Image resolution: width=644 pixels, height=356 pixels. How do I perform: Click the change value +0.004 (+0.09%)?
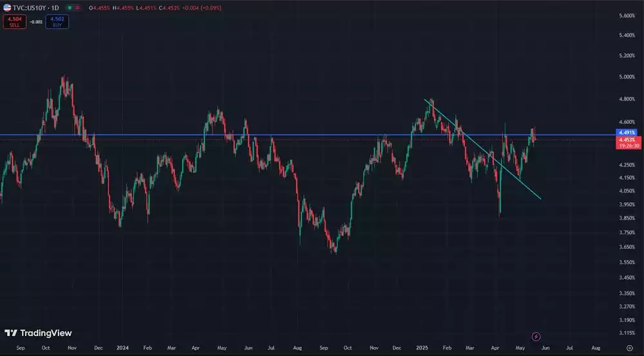202,8
